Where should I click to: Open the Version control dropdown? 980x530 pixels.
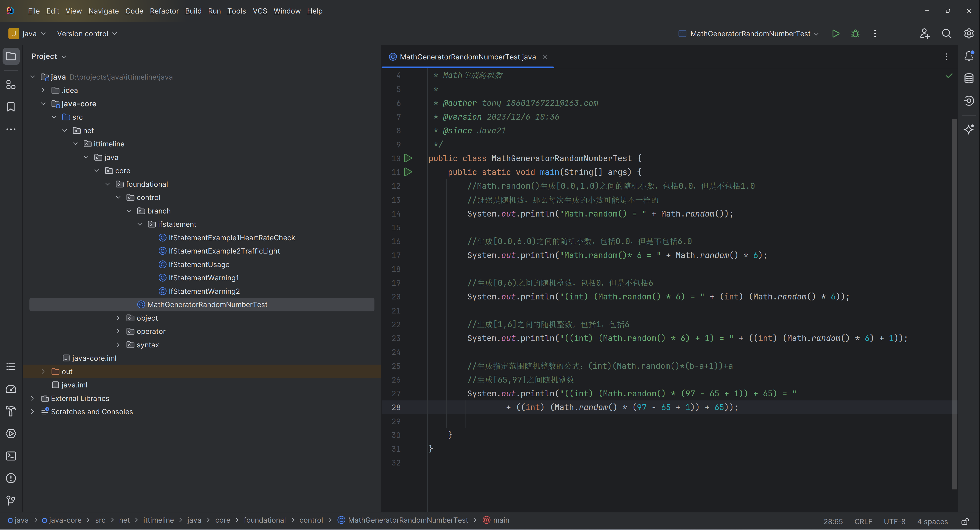87,33
